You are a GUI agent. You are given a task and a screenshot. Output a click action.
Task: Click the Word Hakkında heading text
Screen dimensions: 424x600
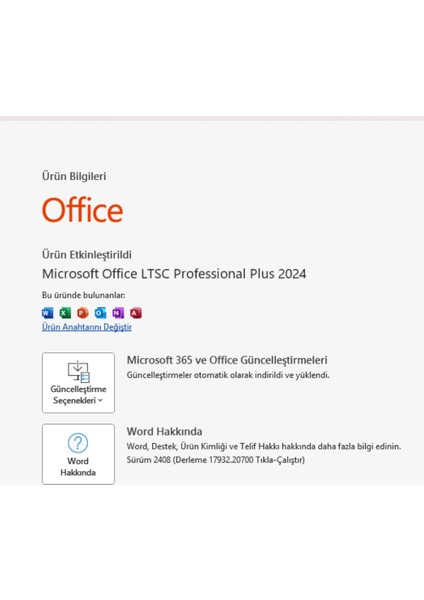[x=165, y=432]
